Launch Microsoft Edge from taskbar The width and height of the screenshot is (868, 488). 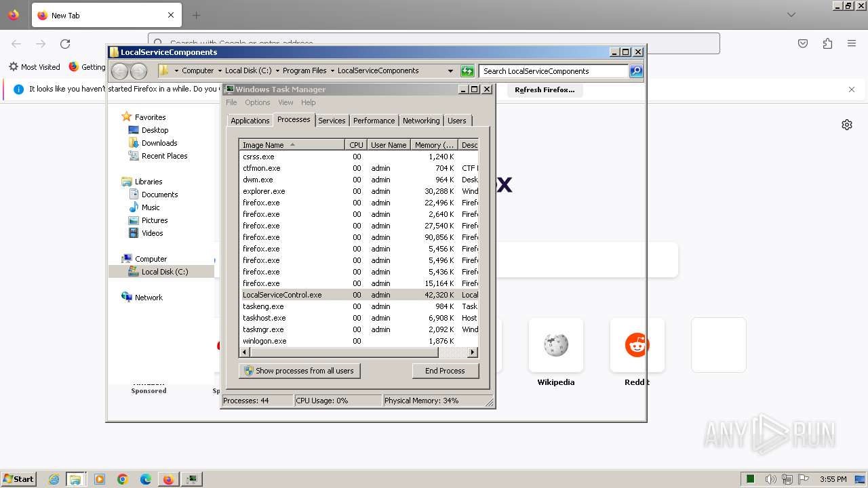coord(146,479)
